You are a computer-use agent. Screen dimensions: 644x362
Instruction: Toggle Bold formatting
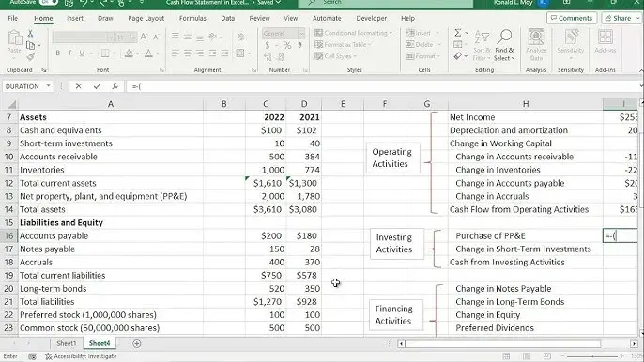(57, 53)
